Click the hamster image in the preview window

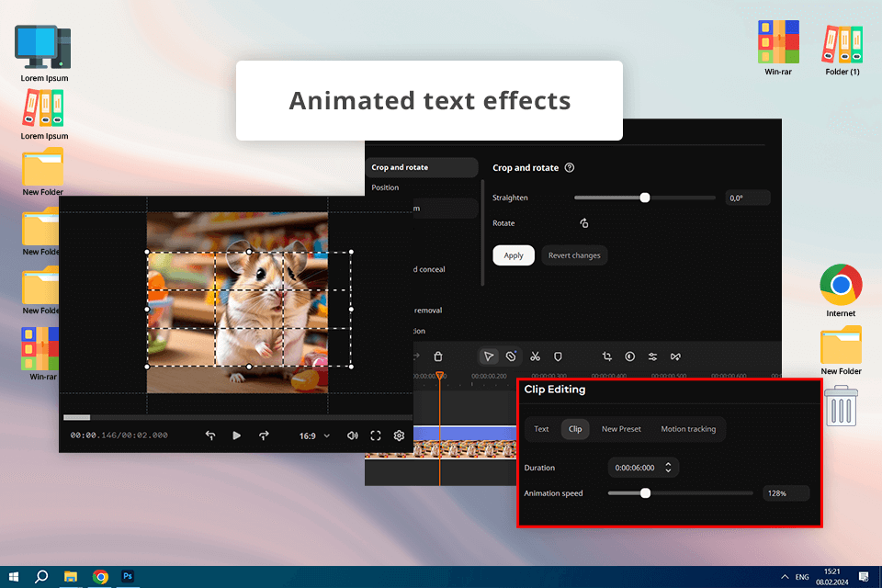tap(237, 302)
